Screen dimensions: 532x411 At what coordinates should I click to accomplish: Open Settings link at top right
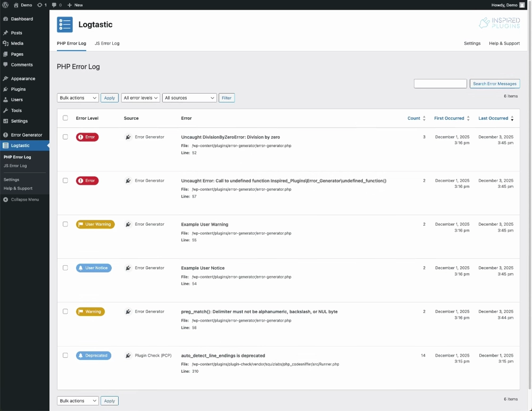point(472,44)
